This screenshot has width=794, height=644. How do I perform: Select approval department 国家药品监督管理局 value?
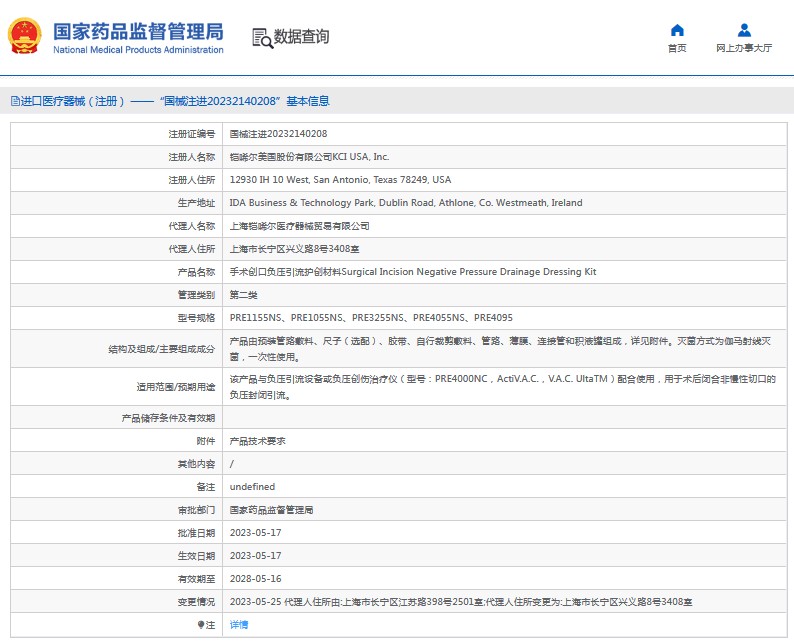[271, 510]
